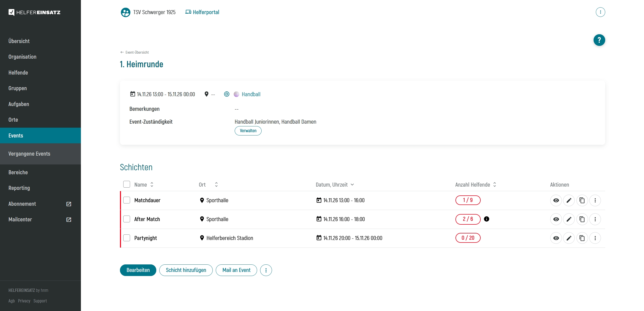Image resolution: width=644 pixels, height=311 pixels.
Task: View Partynight shift using the eye icon
Action: [x=556, y=238]
